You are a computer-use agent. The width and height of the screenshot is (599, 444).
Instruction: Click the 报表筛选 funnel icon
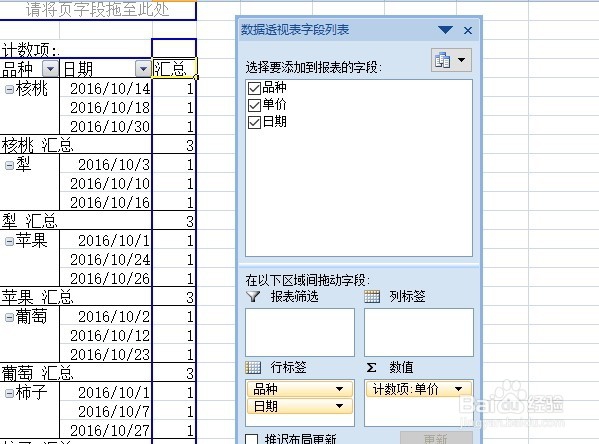pos(253,296)
